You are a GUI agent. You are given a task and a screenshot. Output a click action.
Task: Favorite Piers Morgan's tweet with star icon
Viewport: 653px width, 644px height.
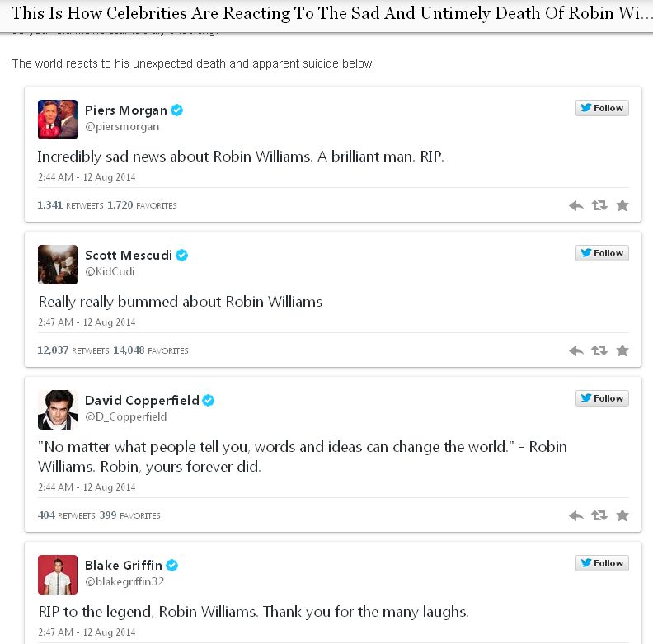coord(622,205)
